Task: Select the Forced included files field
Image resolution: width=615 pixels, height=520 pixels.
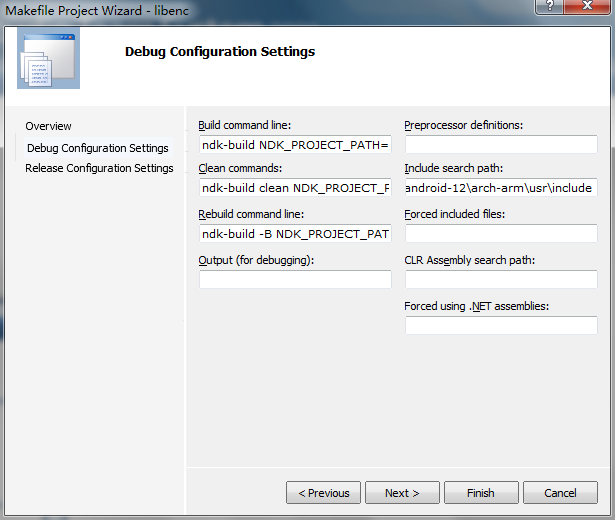Action: [500, 234]
